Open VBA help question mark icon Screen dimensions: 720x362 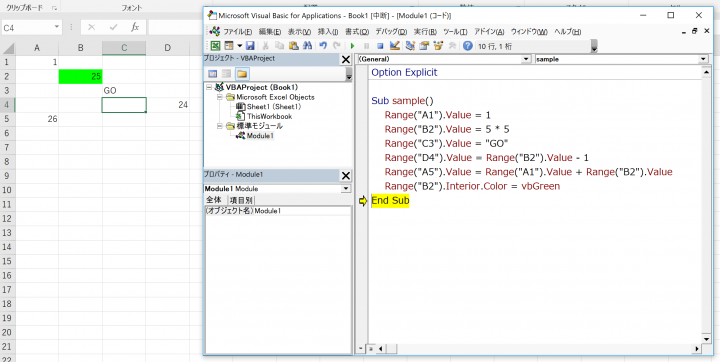[x=467, y=46]
